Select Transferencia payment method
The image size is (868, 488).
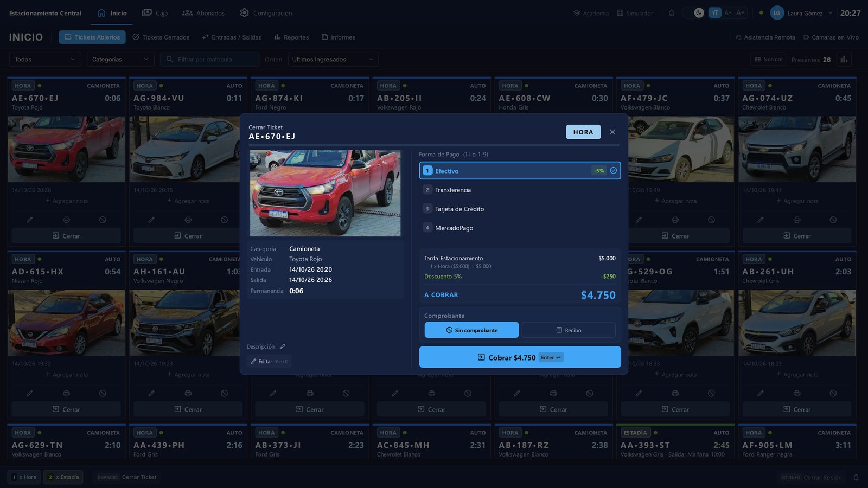click(x=520, y=190)
